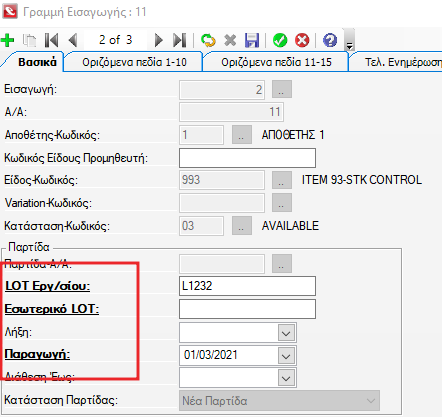Click the Παραγωγή date value 01/03/2021
Image resolution: width=442 pixels, height=417 pixels.
coord(211,355)
